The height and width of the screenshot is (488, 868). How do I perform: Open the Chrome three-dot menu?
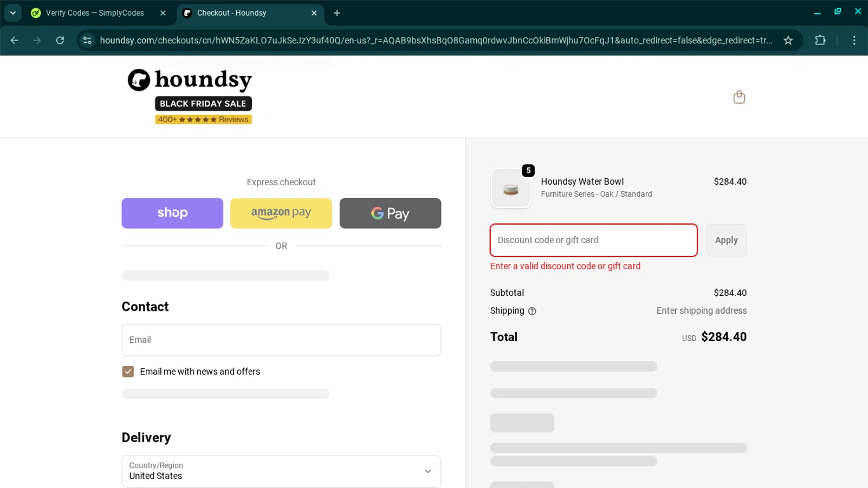(854, 41)
